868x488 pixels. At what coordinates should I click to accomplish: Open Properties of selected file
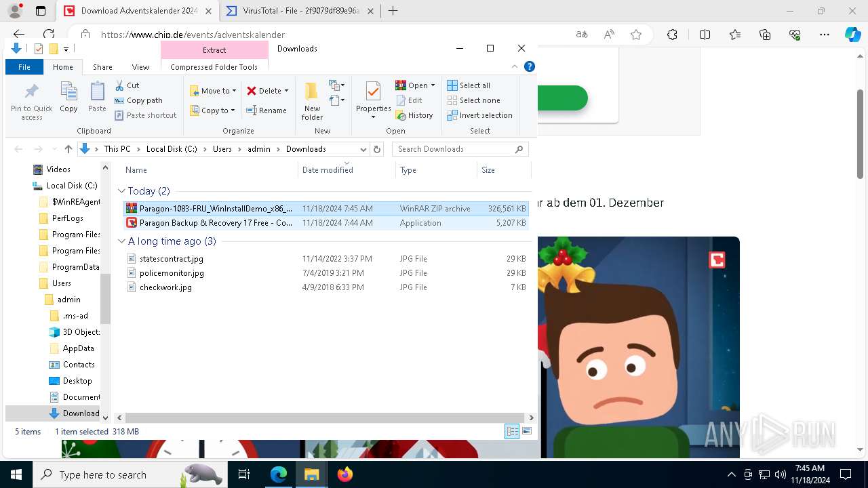coord(373,100)
